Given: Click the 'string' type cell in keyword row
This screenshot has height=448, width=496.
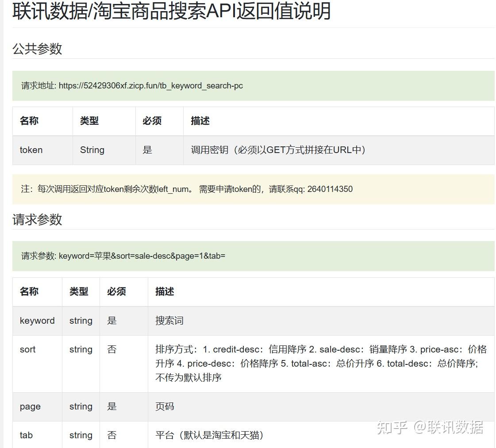Looking at the screenshot, I should coord(81,321).
